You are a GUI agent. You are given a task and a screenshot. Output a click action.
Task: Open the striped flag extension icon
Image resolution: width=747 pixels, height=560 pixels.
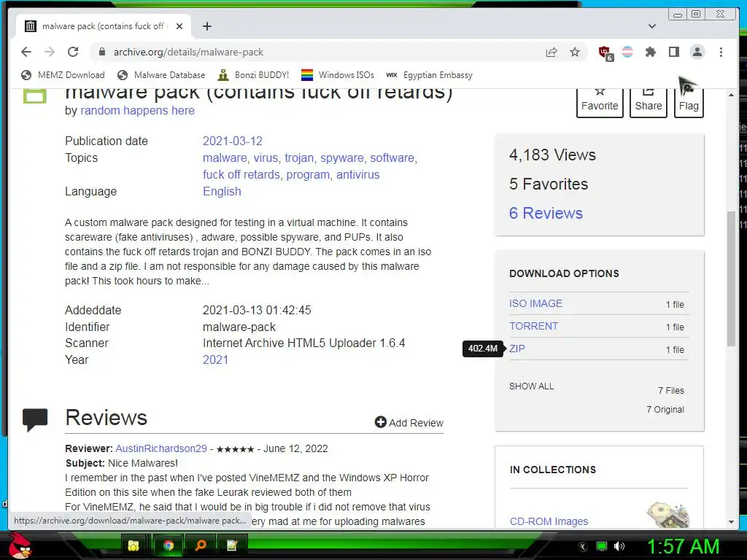(627, 52)
